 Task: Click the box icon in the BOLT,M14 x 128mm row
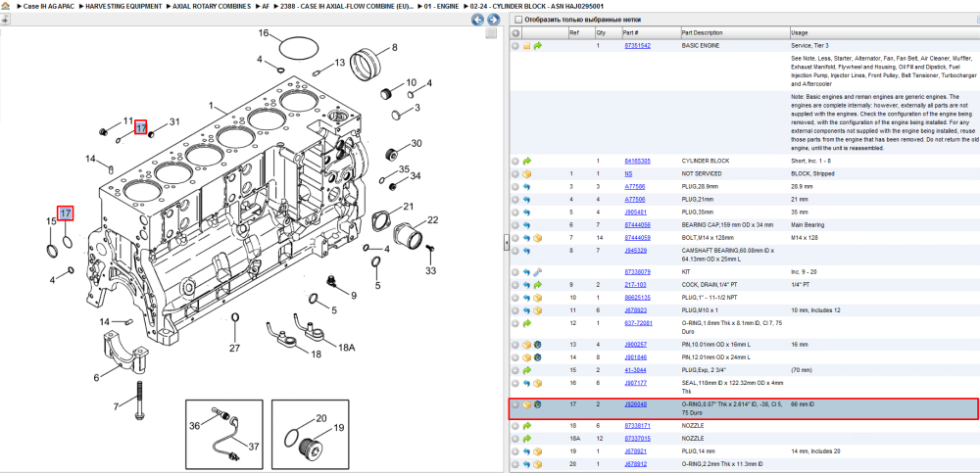[x=537, y=237]
